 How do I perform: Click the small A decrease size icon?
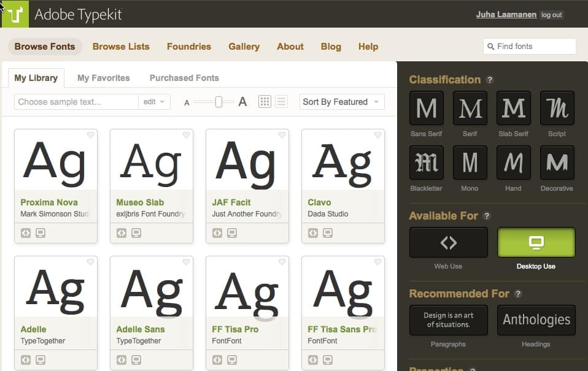[187, 102]
